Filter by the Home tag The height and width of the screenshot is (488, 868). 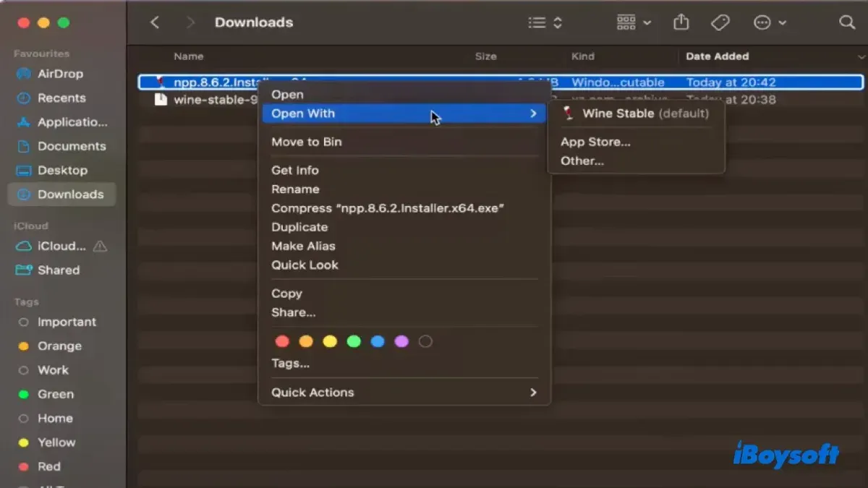(45, 418)
